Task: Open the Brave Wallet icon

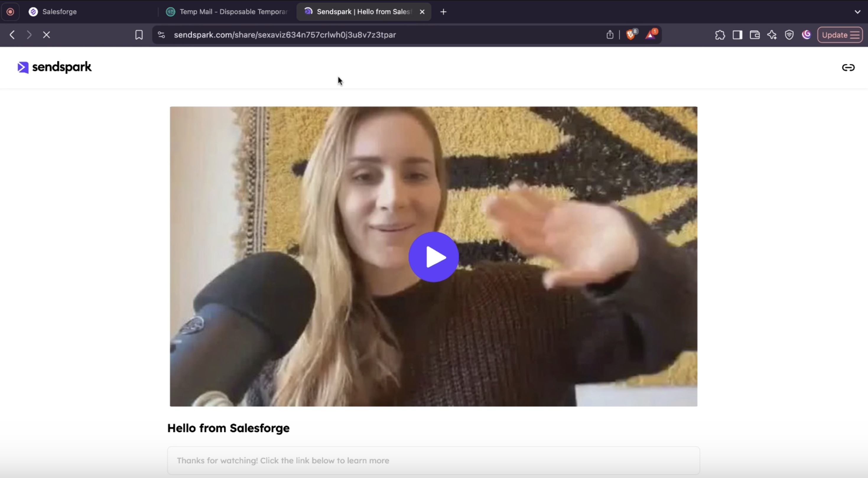Action: (x=755, y=35)
